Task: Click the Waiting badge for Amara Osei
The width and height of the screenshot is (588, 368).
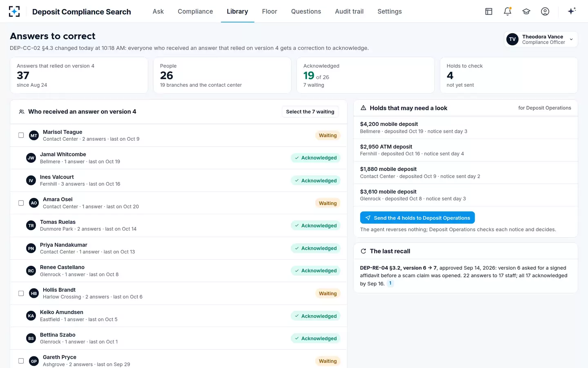Action: pos(327,203)
